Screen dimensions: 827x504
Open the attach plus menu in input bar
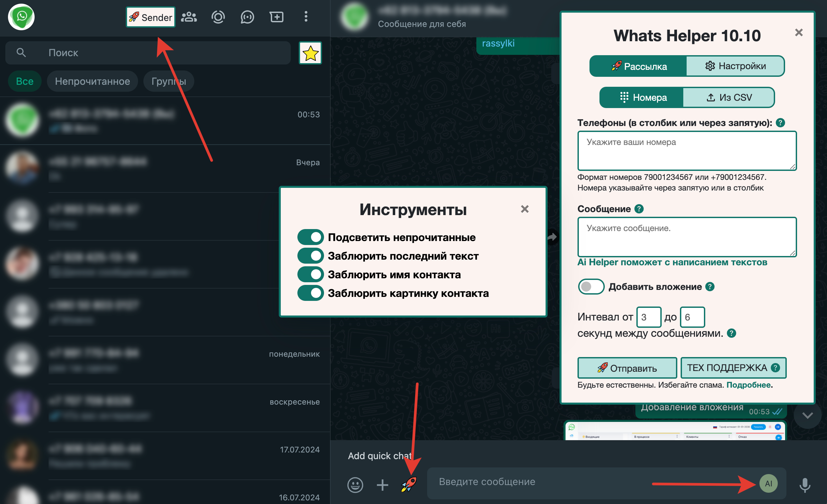coord(382,484)
